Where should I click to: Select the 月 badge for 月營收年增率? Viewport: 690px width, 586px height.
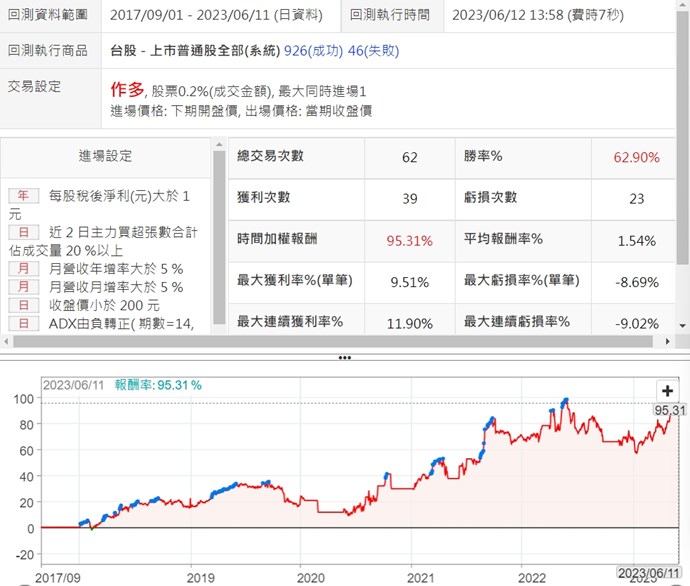click(x=21, y=268)
